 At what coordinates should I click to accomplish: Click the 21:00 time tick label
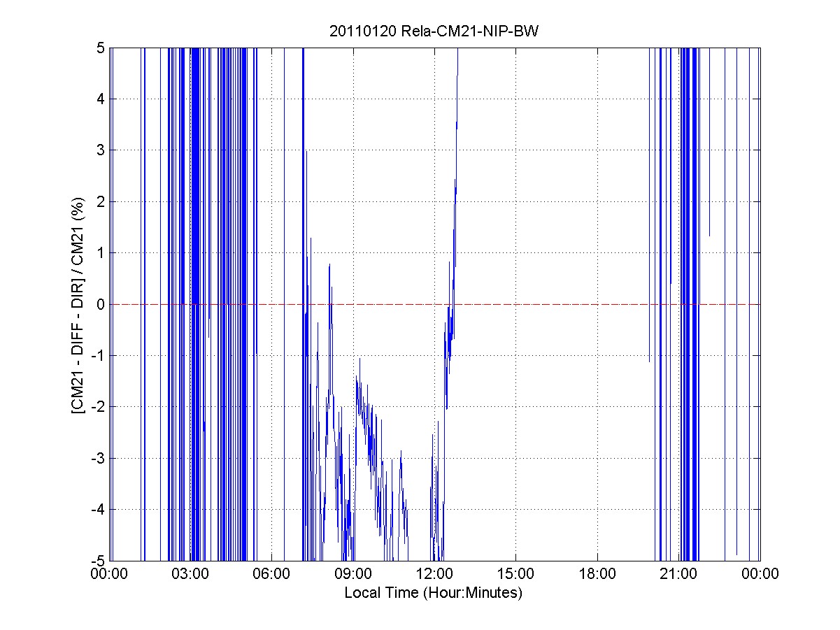point(678,574)
